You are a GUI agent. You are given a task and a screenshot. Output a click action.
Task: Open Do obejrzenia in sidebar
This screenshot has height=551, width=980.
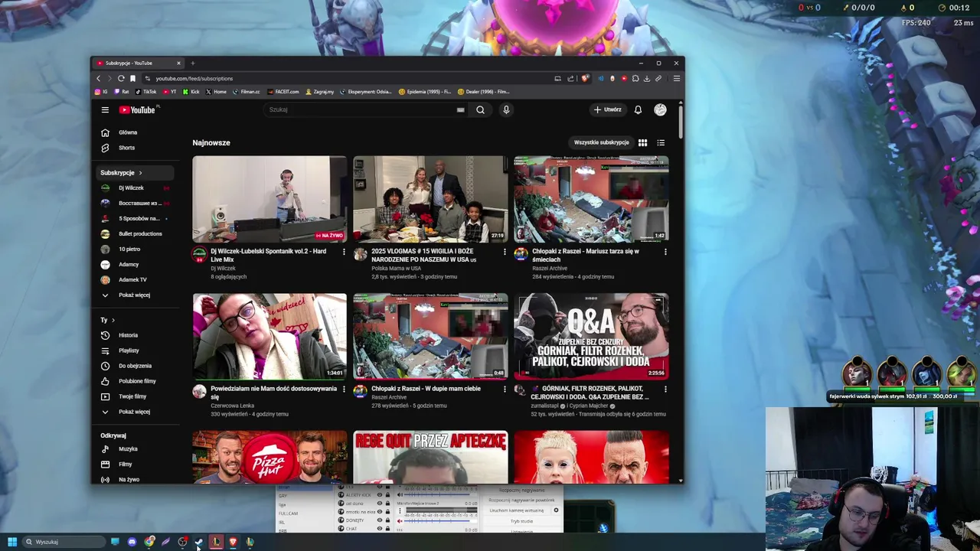(x=135, y=366)
